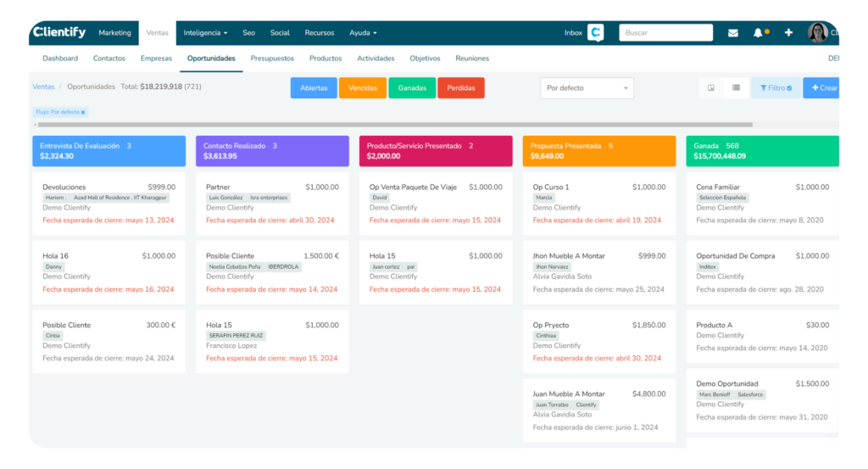868x469 pixels.
Task: Open the notifications bell
Action: pos(758,33)
